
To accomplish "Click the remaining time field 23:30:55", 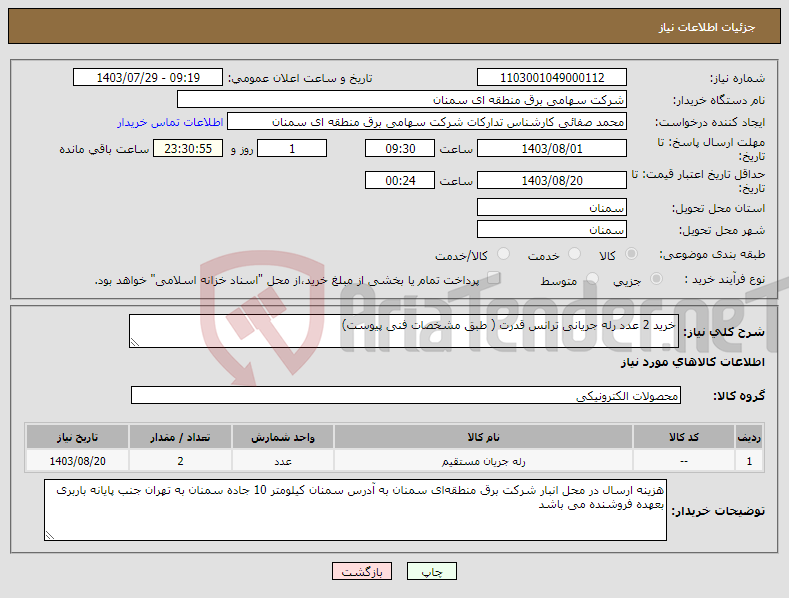I will click(x=188, y=148).
